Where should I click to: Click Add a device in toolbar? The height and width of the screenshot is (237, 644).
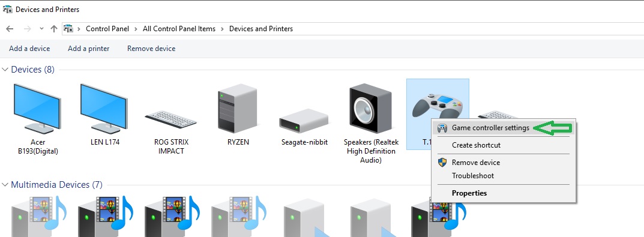click(29, 49)
